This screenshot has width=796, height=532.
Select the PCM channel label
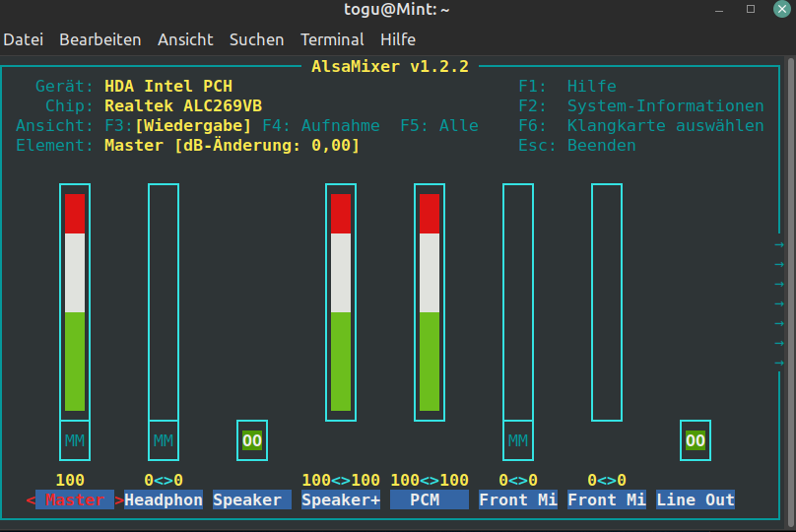pyautogui.click(x=430, y=500)
